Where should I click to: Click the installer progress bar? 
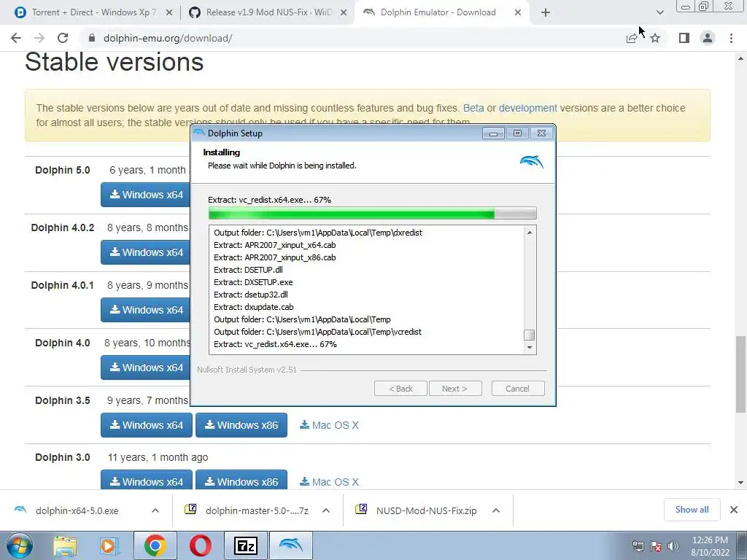tap(373, 214)
